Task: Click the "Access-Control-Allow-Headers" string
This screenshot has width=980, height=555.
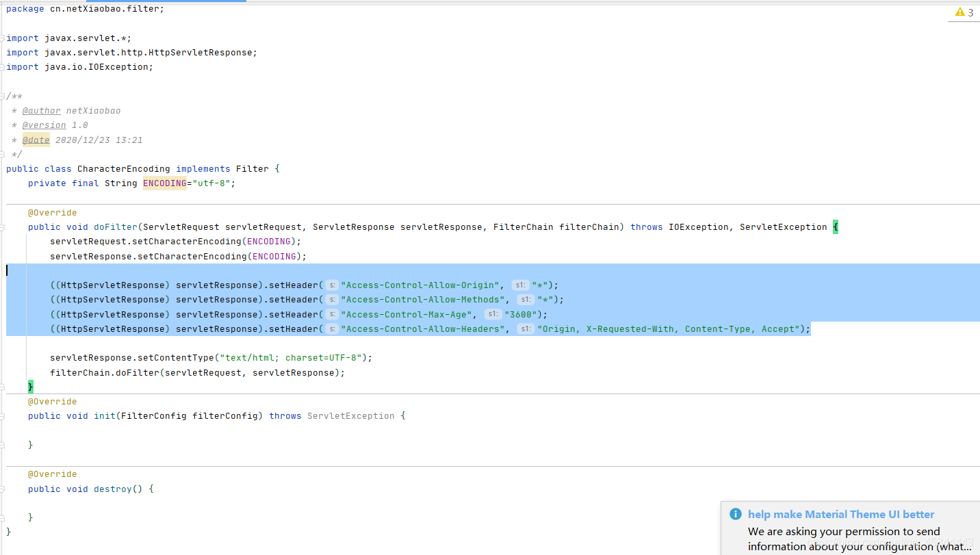Action: click(424, 328)
